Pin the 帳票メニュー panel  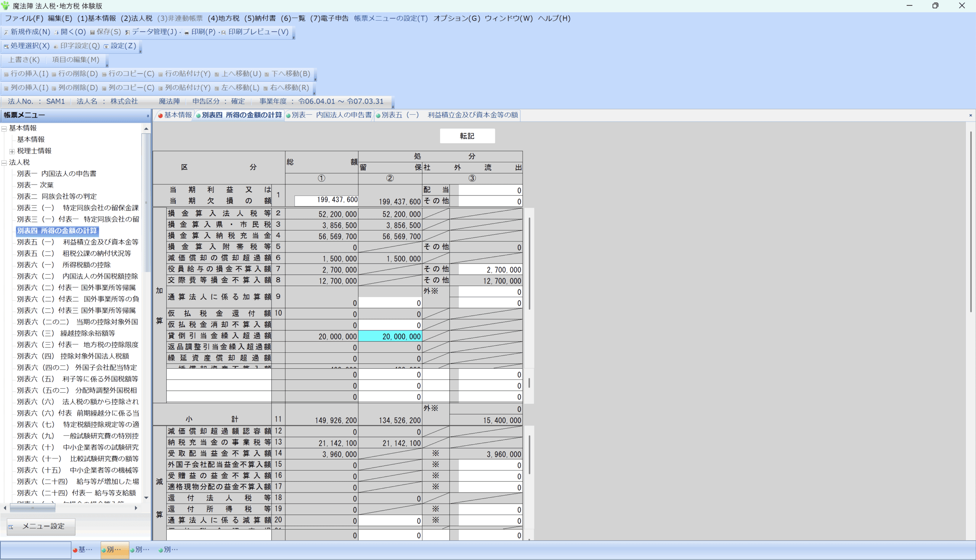(148, 115)
